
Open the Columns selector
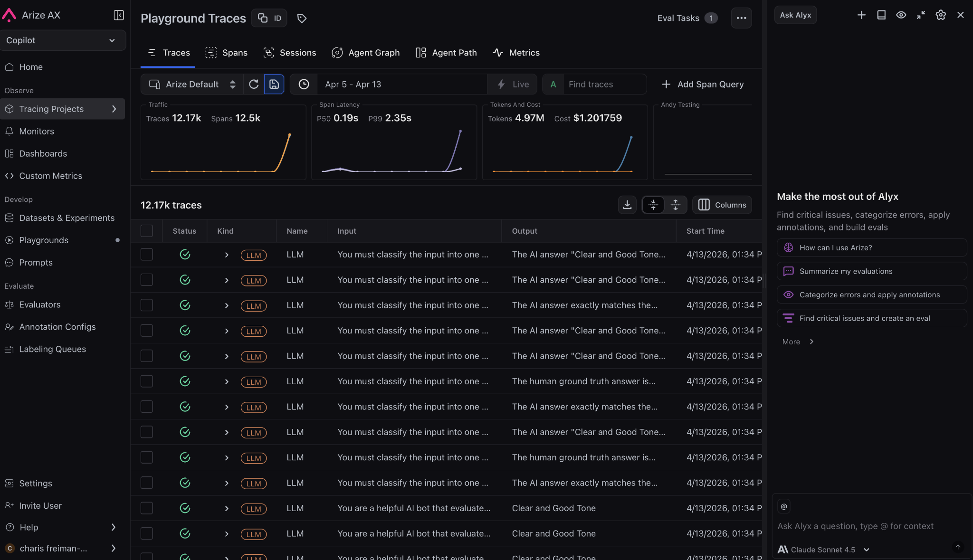(x=722, y=205)
